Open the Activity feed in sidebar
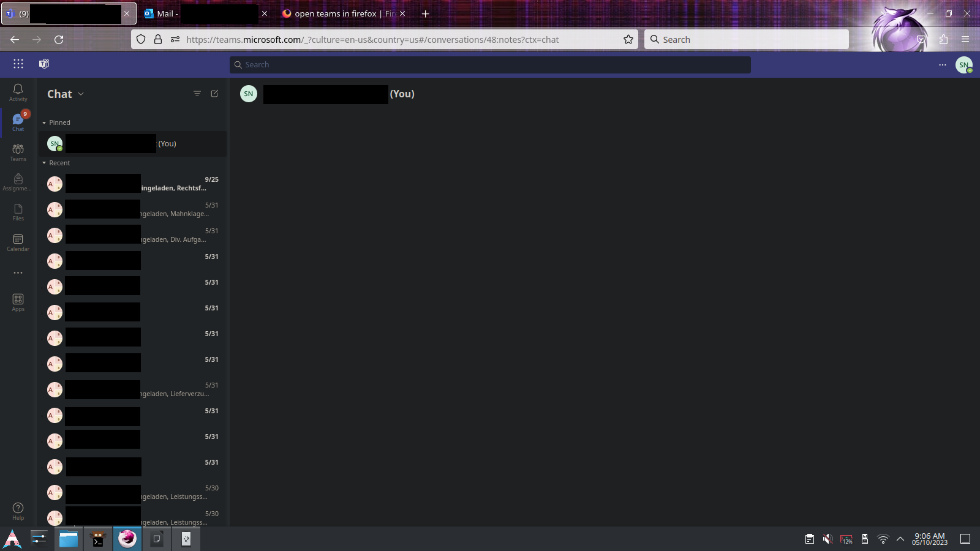Viewport: 980px width, 551px height. coord(18,92)
